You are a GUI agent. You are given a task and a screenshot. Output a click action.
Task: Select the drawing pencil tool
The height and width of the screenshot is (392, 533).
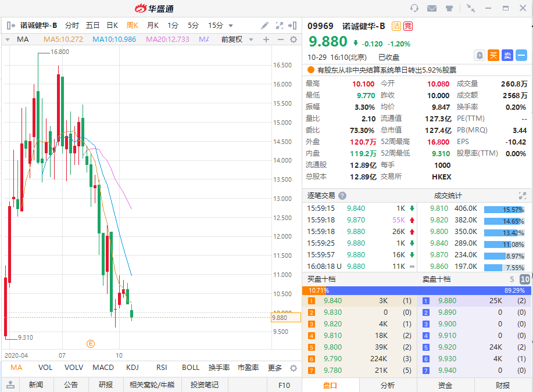point(264,26)
